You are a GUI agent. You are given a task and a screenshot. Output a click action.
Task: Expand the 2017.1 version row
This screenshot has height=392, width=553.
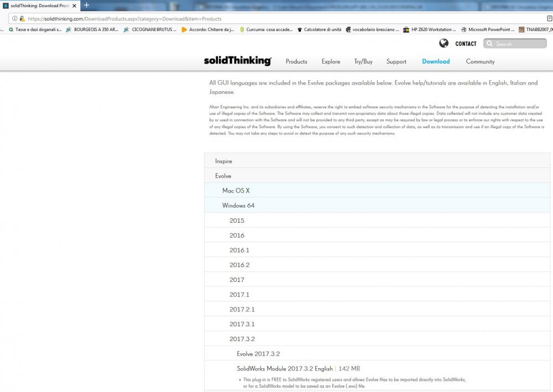coord(377,294)
